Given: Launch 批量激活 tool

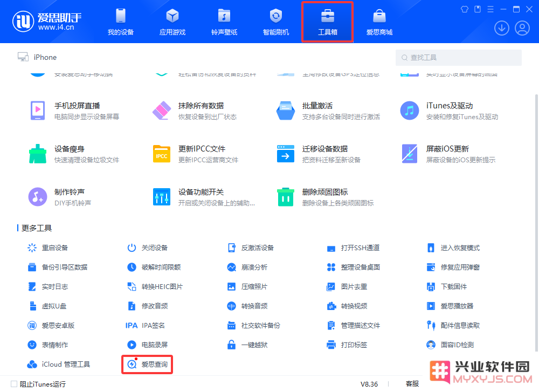Looking at the screenshot, I should [328, 111].
